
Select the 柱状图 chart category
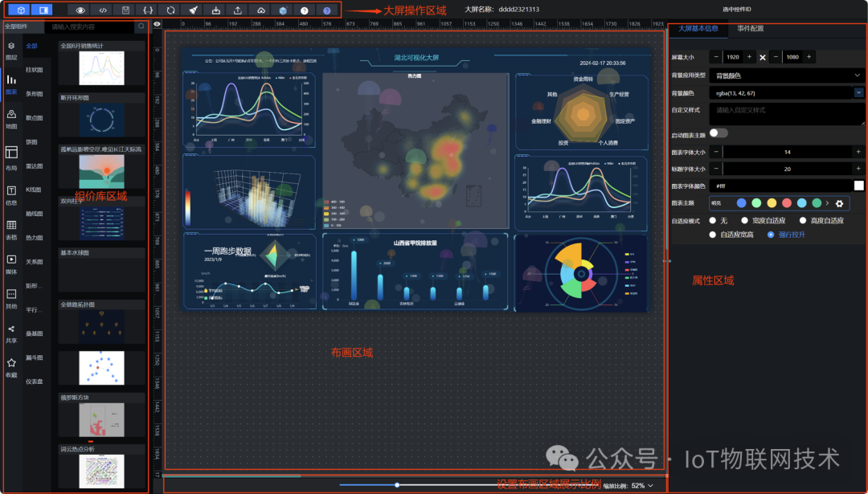click(x=35, y=70)
